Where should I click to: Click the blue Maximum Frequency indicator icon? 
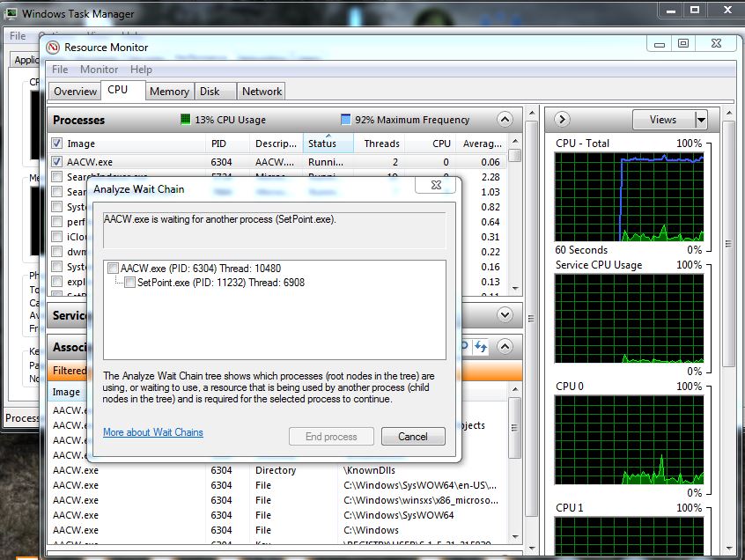pos(345,120)
